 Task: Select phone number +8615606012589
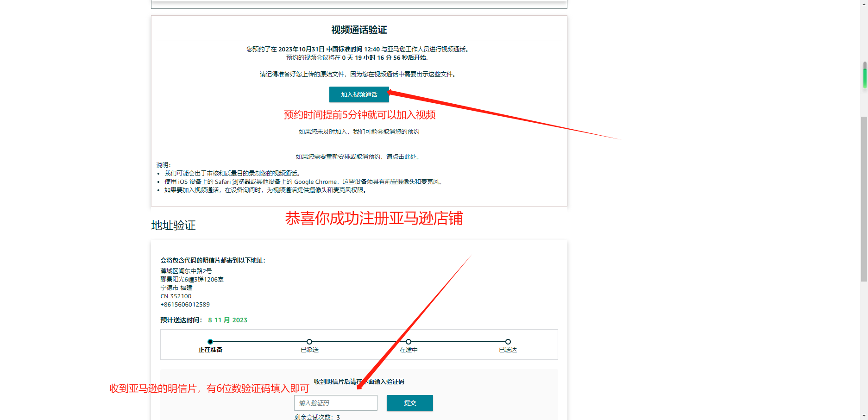coord(185,305)
